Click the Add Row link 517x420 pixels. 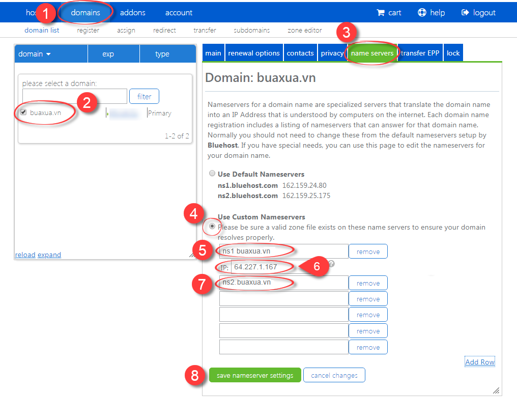pos(480,362)
